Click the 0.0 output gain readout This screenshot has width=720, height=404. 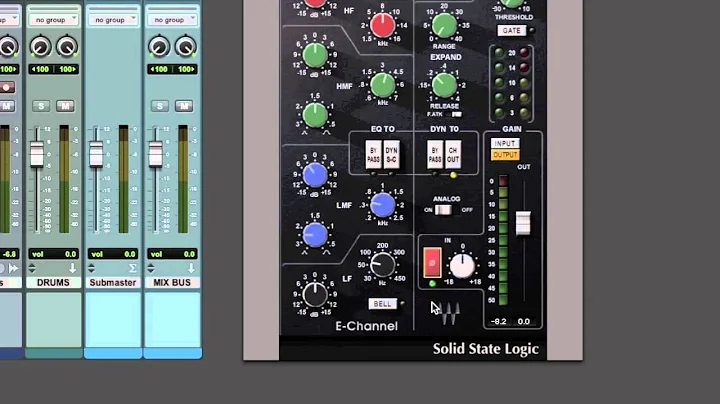(523, 321)
